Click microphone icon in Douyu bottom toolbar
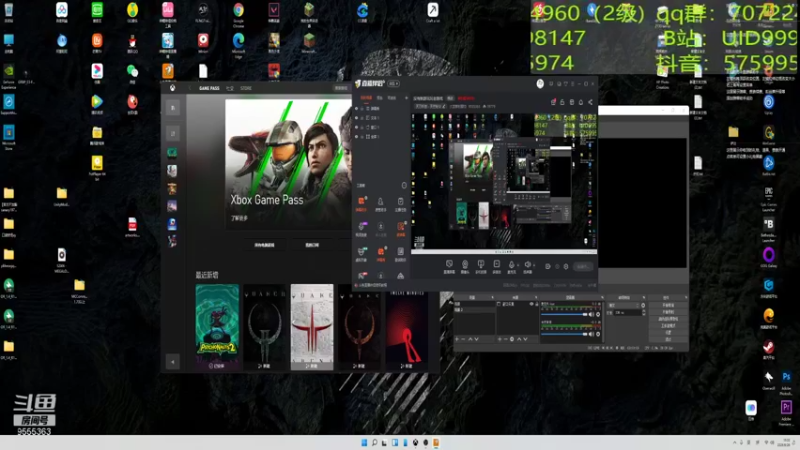Viewport: 800px width, 450px height. (511, 264)
